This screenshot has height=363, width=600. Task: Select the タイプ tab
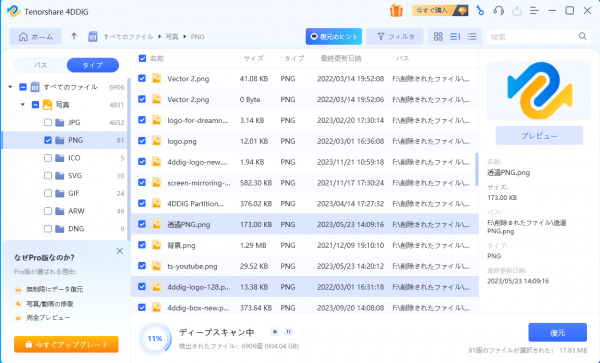[x=93, y=65]
